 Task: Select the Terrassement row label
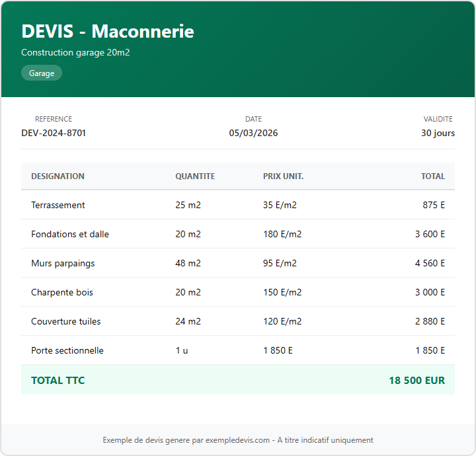[x=58, y=205]
